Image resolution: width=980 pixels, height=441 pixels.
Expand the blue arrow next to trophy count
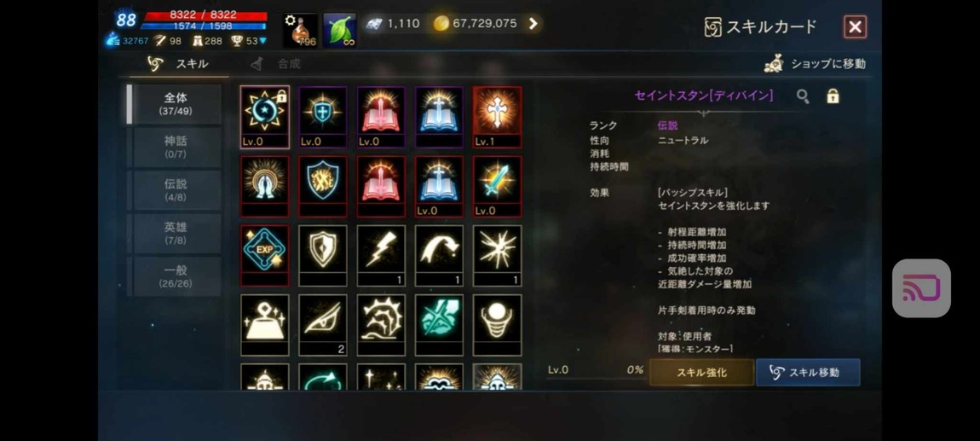click(x=262, y=41)
